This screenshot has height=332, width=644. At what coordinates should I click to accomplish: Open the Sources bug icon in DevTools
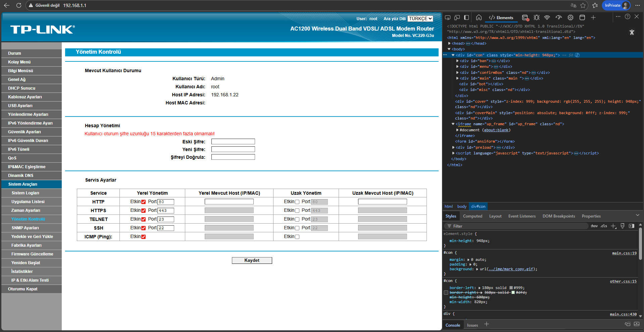pos(537,18)
